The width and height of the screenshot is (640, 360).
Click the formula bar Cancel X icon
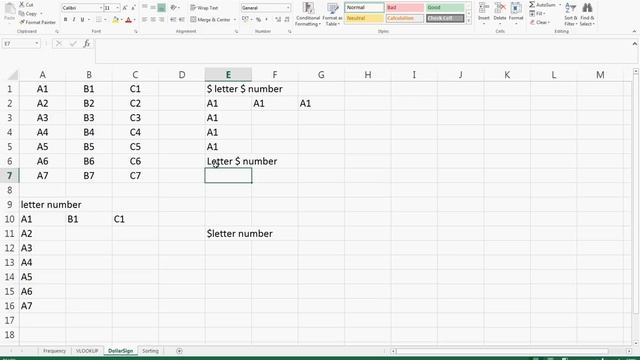[x=59, y=43]
